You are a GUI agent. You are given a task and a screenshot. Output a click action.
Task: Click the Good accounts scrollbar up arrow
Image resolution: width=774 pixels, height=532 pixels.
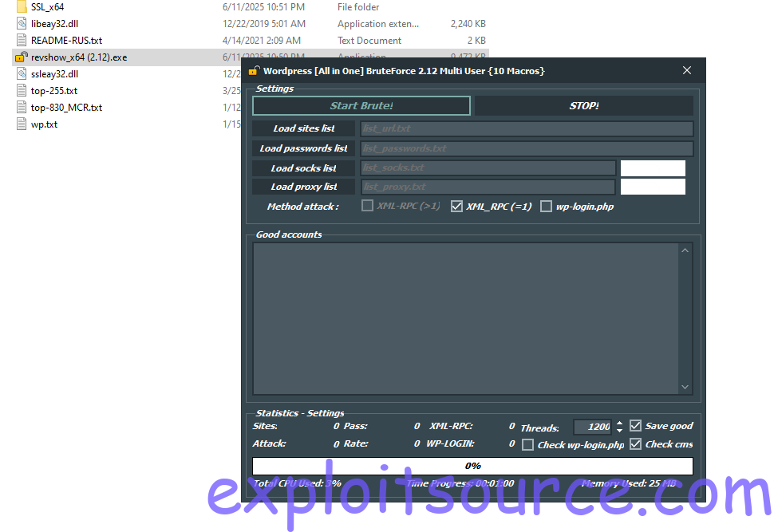pos(685,250)
